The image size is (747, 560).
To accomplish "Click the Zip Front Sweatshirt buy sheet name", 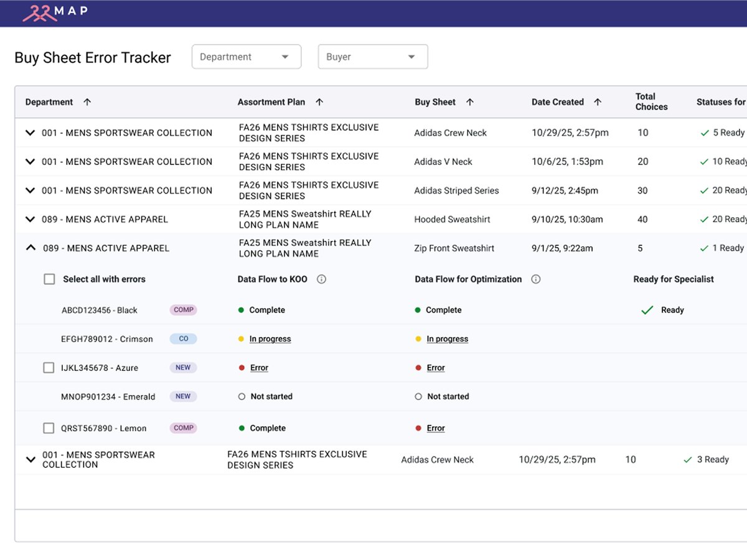I will (x=454, y=248).
